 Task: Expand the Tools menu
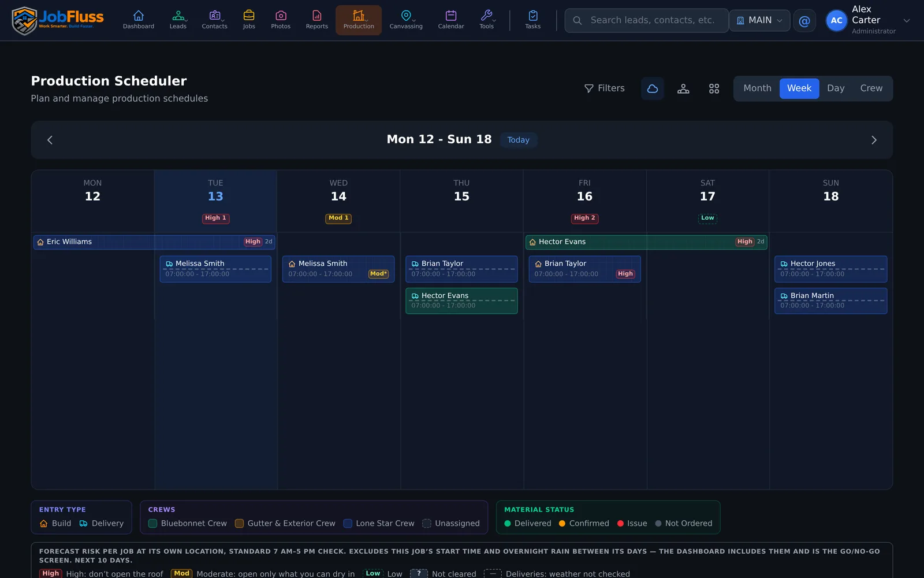[487, 20]
